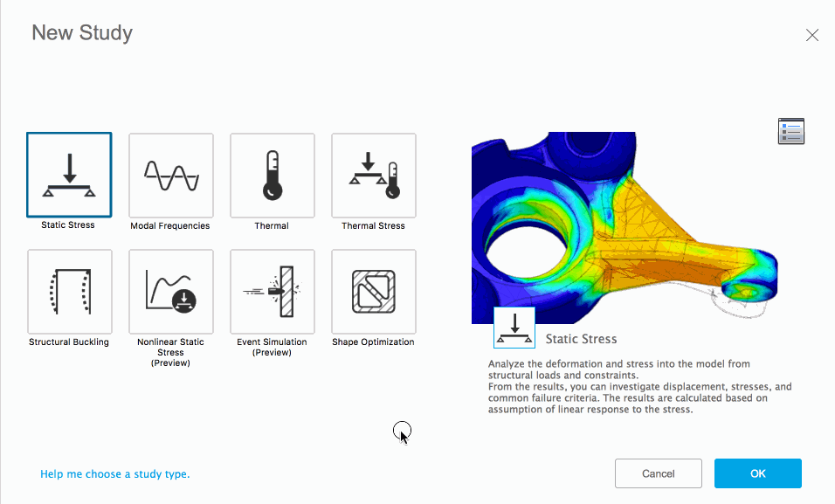
Task: Click the 'Thermal' label under thermometer
Action: point(272,226)
